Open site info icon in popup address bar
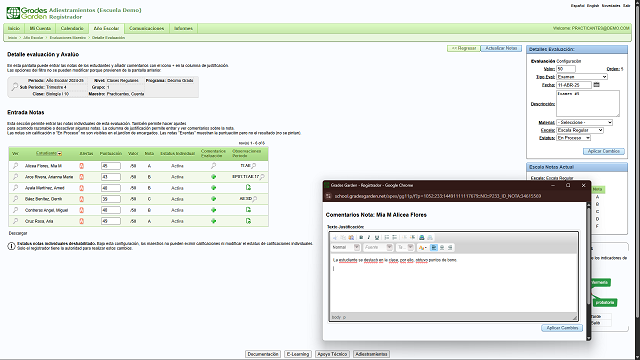Screen dimensions: 640x360 328,196
